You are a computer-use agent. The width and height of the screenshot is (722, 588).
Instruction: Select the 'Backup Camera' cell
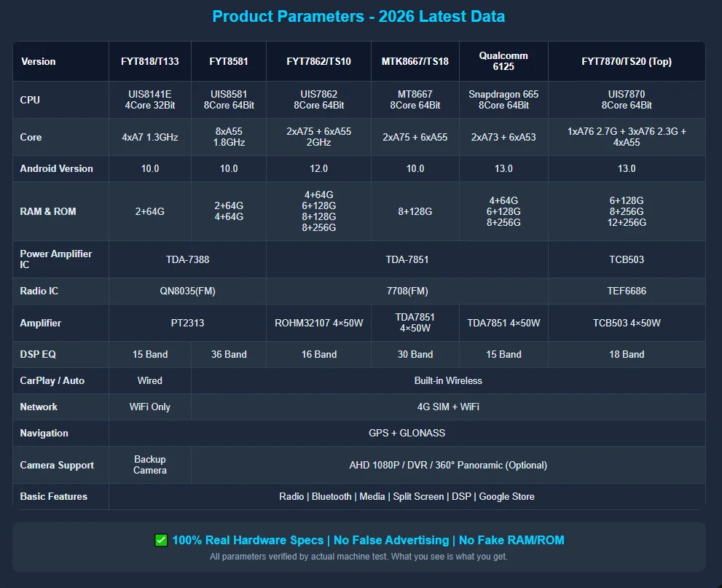[x=150, y=465]
